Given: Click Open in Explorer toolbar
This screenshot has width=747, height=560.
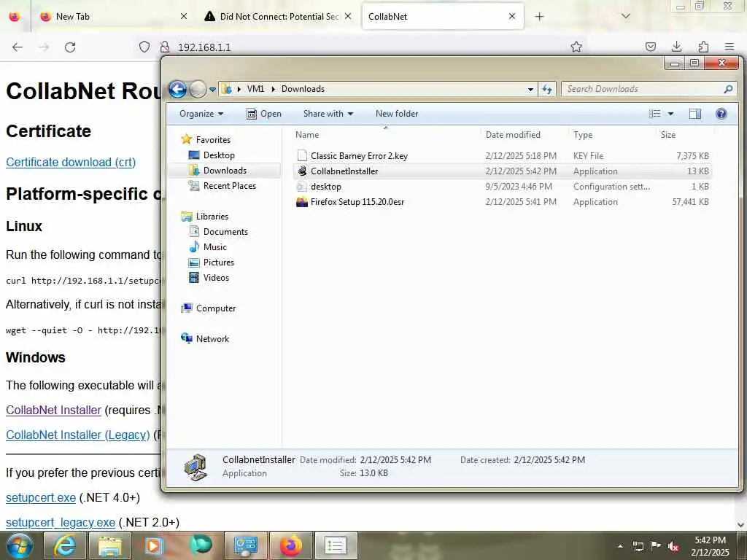Looking at the screenshot, I should 264,114.
